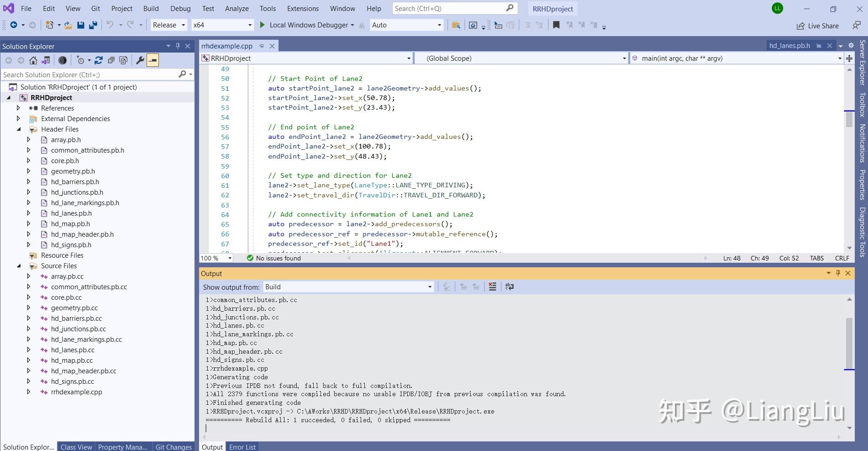Click the bookmark icon in the toolbar

[x=556, y=25]
